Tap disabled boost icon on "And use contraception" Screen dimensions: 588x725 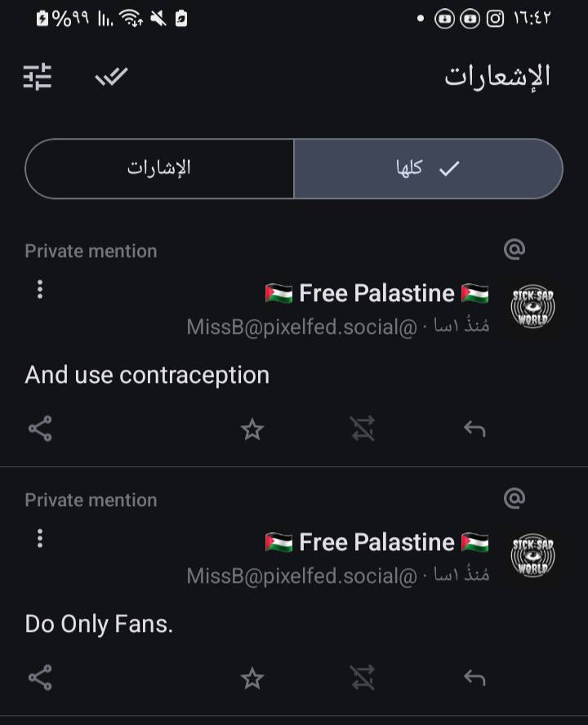click(x=363, y=429)
